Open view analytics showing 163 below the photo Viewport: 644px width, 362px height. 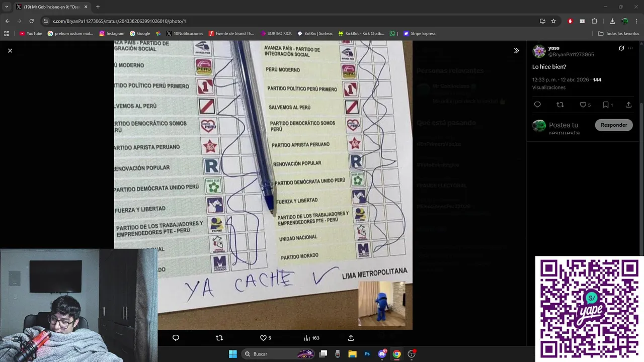[x=311, y=338]
